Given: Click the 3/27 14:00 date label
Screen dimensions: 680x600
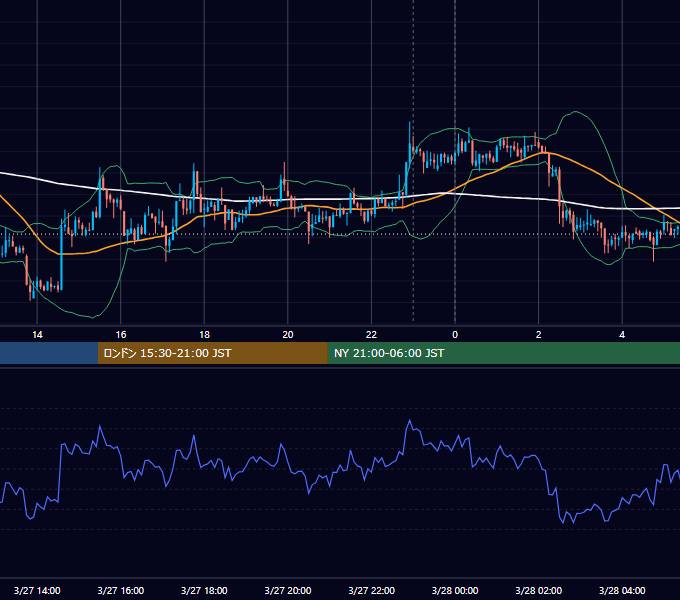Looking at the screenshot, I should (37, 590).
